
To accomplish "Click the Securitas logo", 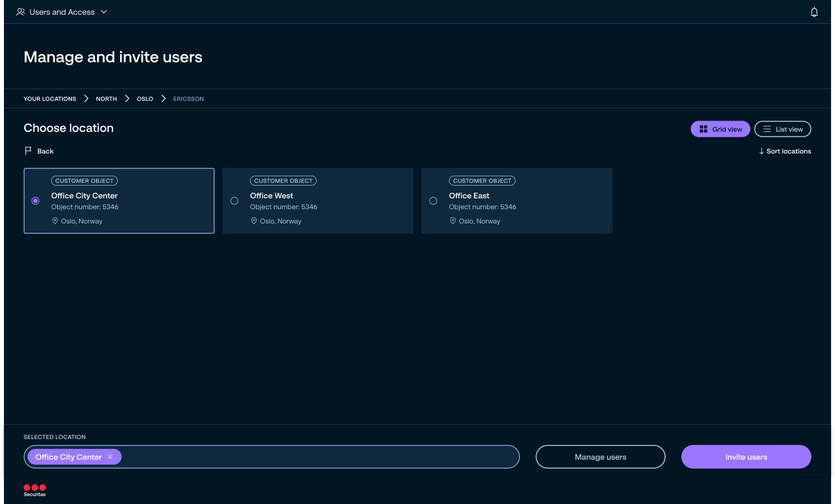I will pos(34,490).
